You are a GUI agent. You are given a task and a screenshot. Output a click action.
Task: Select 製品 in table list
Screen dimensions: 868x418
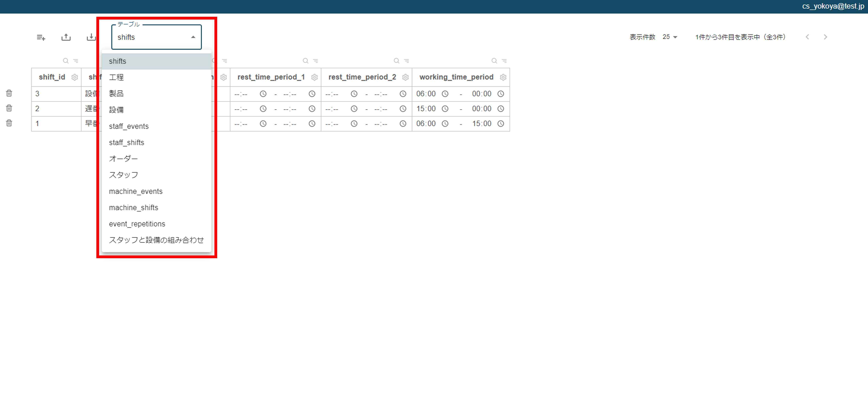(x=156, y=94)
